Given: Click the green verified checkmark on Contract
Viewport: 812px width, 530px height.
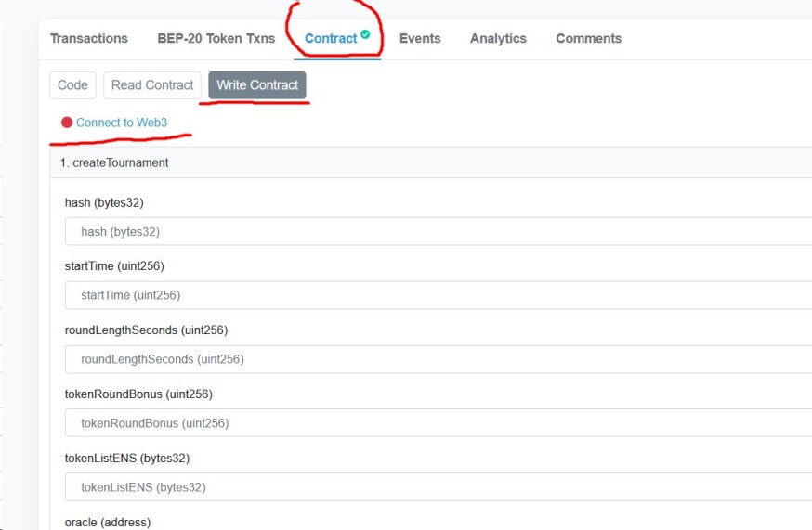Looking at the screenshot, I should [365, 34].
